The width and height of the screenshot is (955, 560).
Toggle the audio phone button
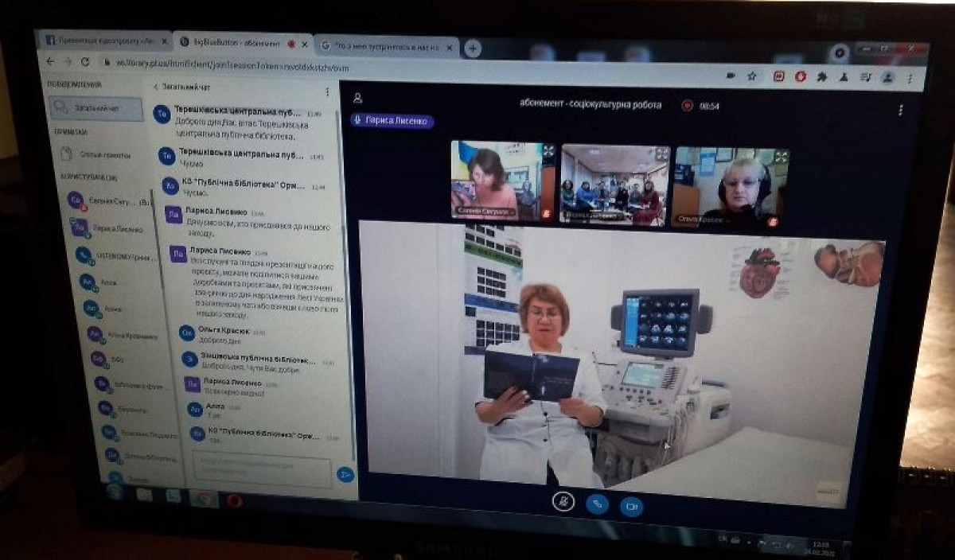pos(597,504)
